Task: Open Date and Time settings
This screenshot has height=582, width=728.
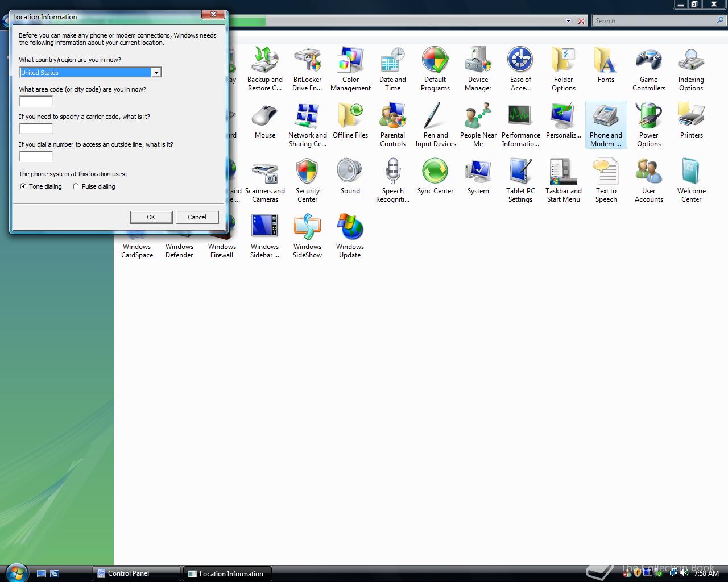Action: coord(392,69)
